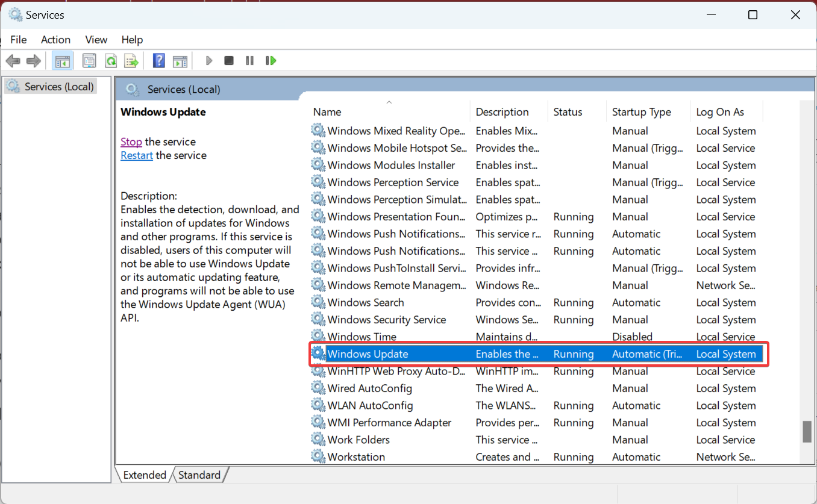This screenshot has height=504, width=817.
Task: Click the gear icon beside Windows Perception Service
Action: click(x=318, y=182)
